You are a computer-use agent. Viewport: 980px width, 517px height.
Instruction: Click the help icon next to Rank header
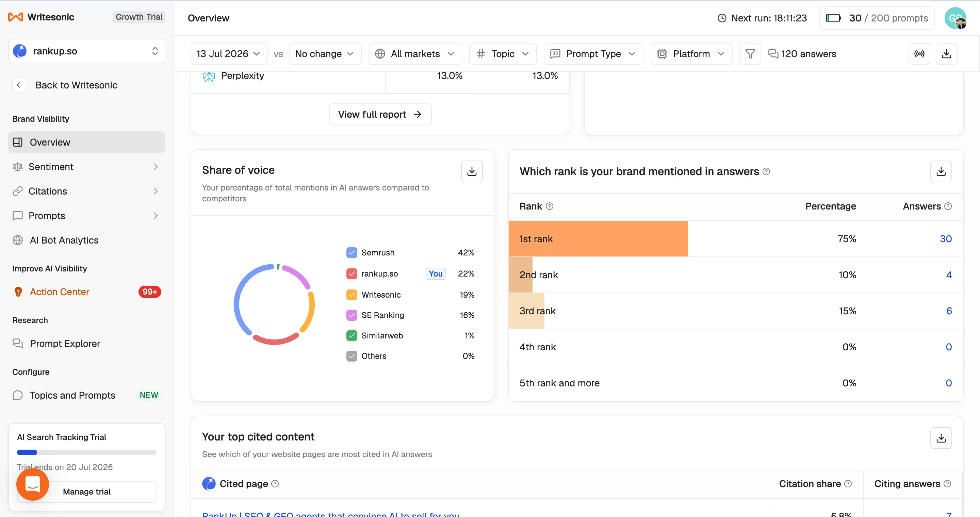pyautogui.click(x=549, y=206)
